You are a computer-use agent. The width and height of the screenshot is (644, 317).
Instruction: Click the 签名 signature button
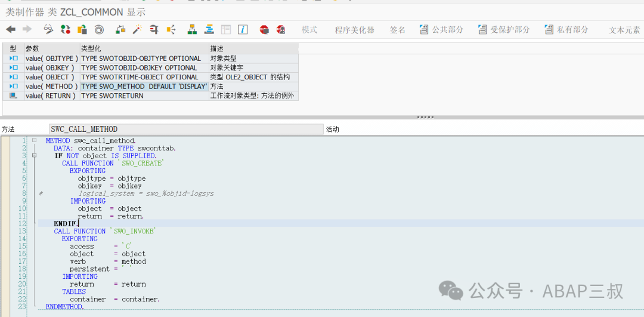[397, 30]
